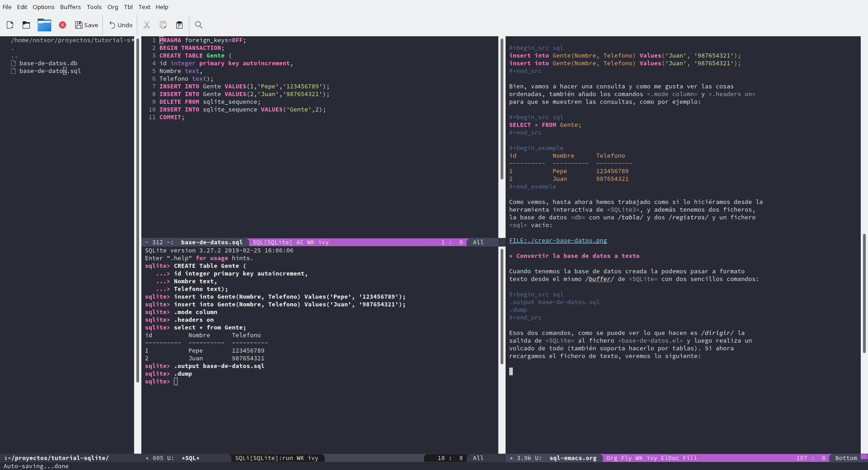Close buffer with the red X icon
The height and width of the screenshot is (470, 868).
(63, 25)
